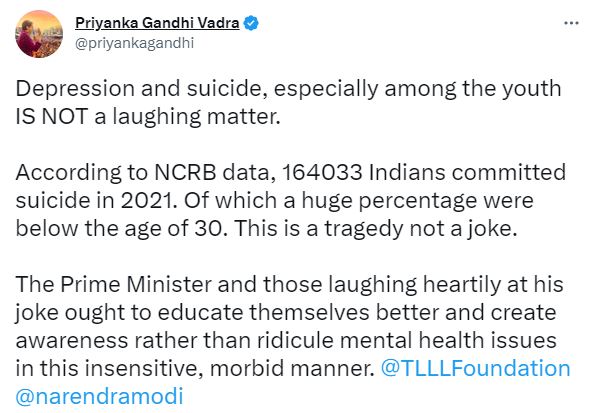Click the year 2021 in the tweet
Image resolution: width=596 pixels, height=413 pixels.
(x=146, y=200)
